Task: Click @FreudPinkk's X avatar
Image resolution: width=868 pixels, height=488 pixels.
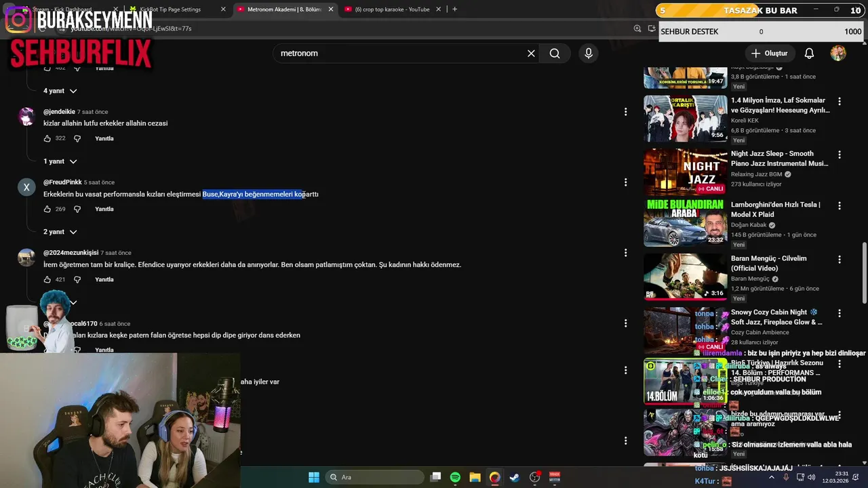Action: tap(26, 188)
